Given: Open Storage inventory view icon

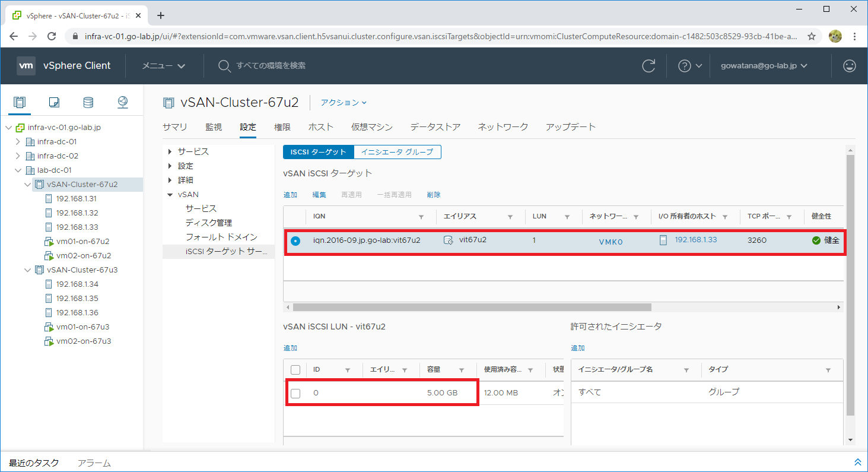Looking at the screenshot, I should coord(88,103).
